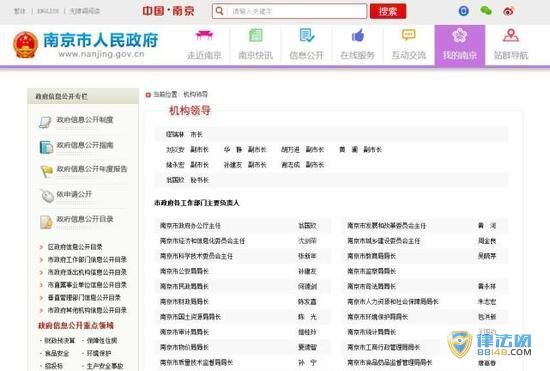Click 南京市统计局局长 row

click(x=424, y=332)
